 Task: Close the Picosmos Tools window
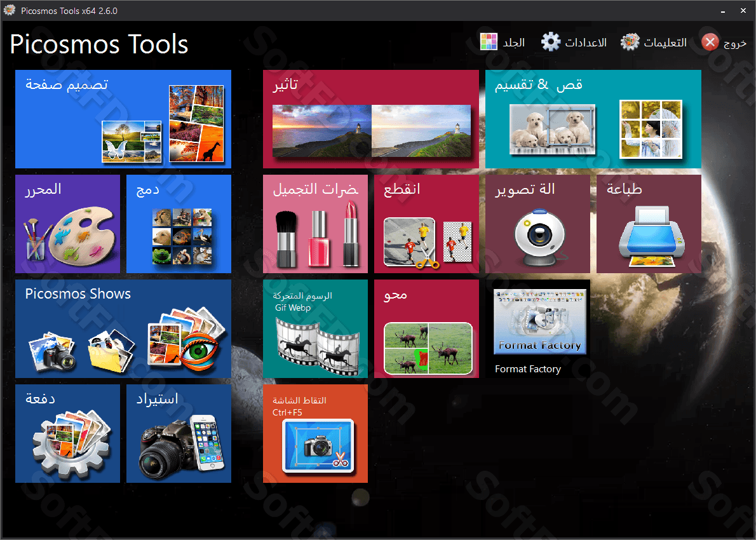[x=743, y=11]
